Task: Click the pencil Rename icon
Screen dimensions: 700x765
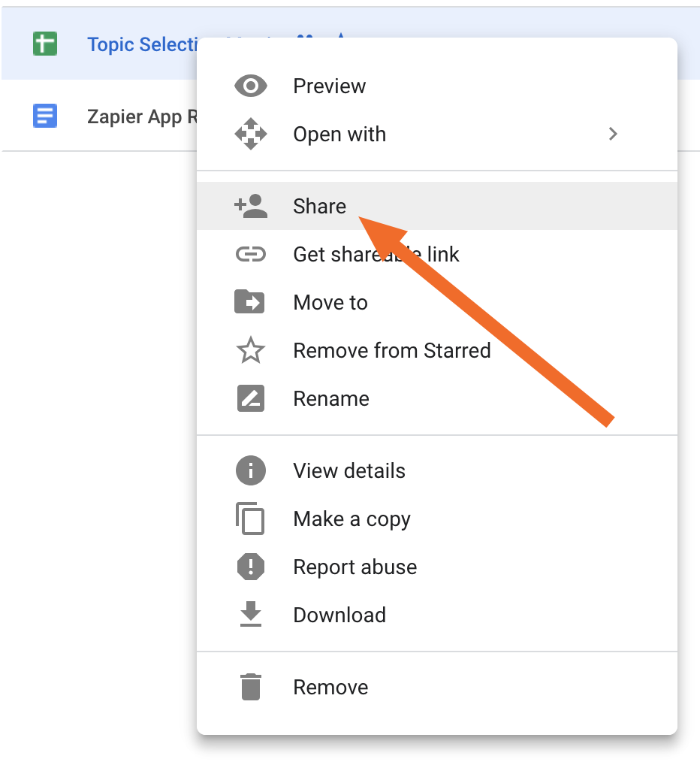Action: [x=250, y=399]
